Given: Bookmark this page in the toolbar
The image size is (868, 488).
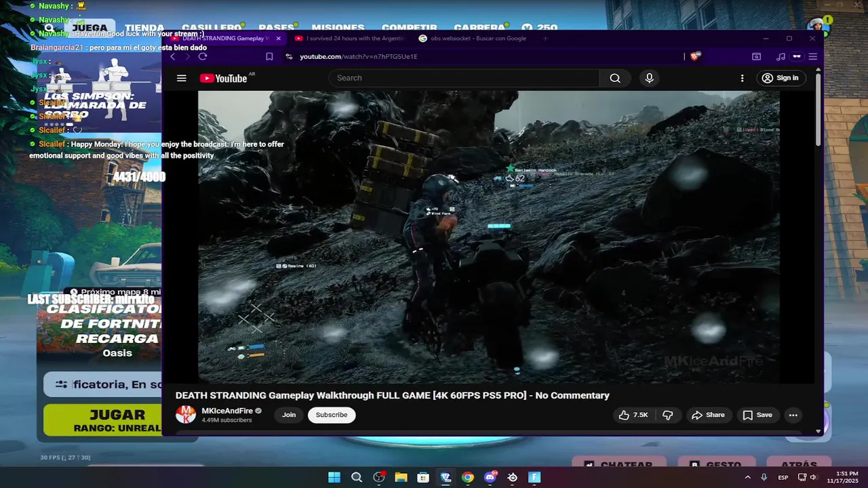Looking at the screenshot, I should click(x=269, y=56).
